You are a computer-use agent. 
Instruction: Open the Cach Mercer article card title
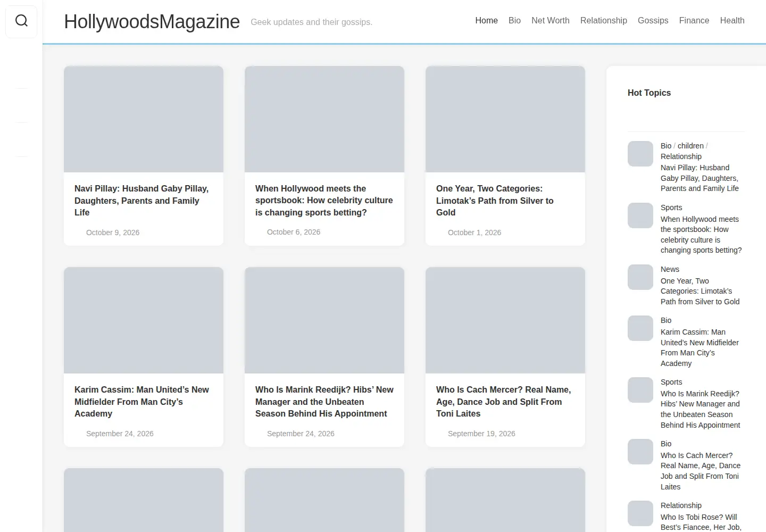pyautogui.click(x=503, y=402)
